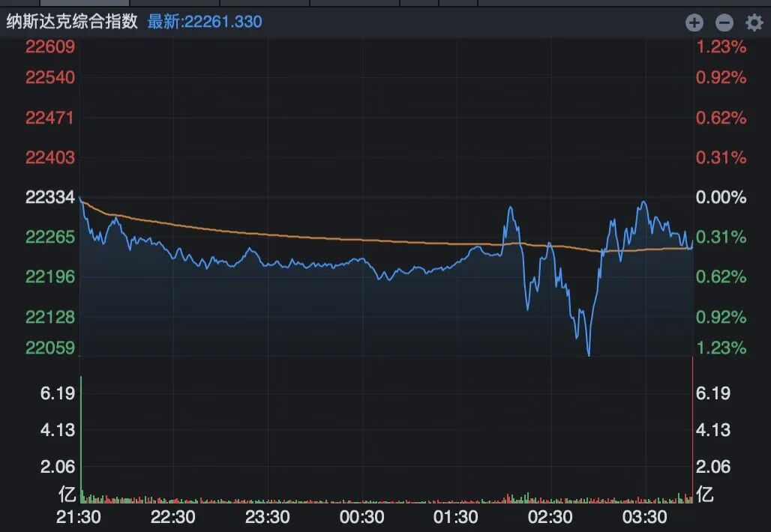Click the 21:30 time axis label
Screen dimensions: 771x532
79,517
